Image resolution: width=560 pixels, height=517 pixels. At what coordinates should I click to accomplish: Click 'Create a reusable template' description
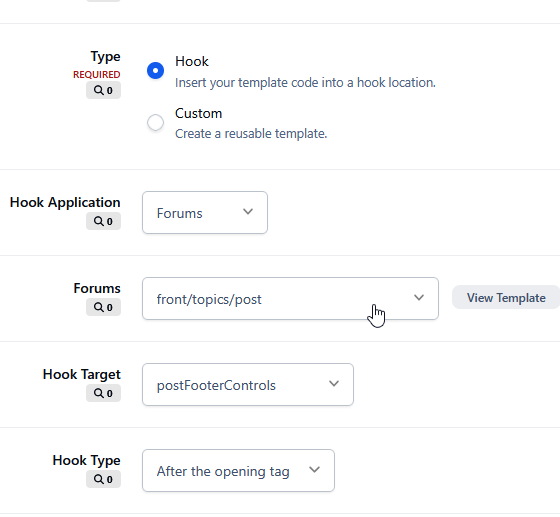point(251,134)
